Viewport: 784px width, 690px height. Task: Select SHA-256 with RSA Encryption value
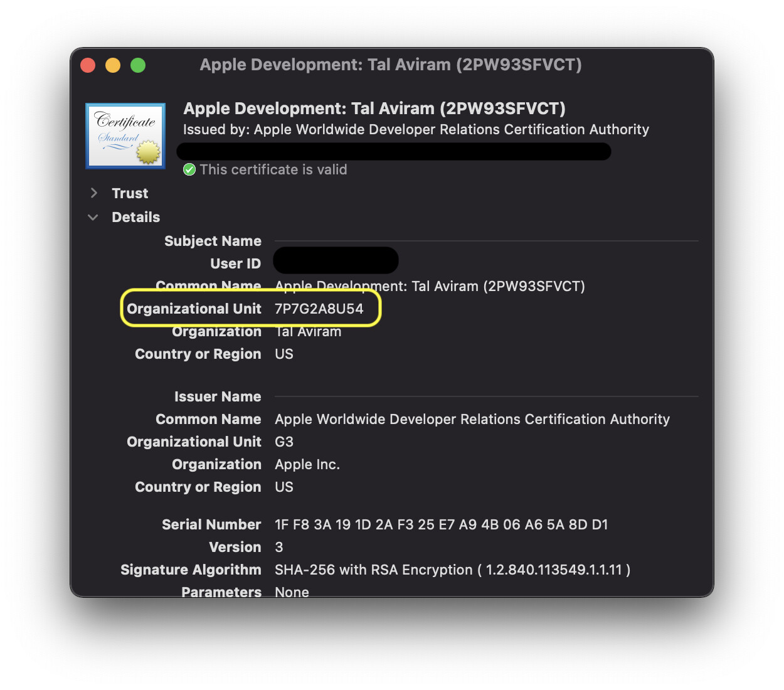point(453,570)
